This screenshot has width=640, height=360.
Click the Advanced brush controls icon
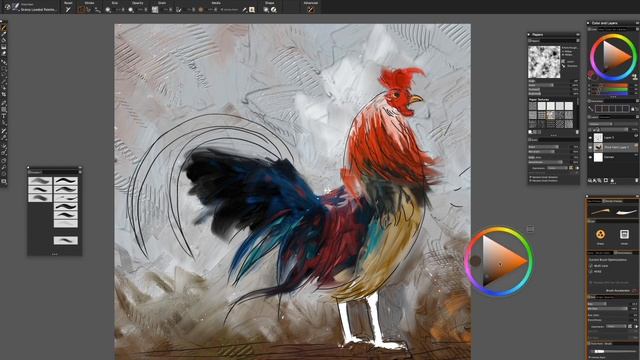(x=311, y=9)
